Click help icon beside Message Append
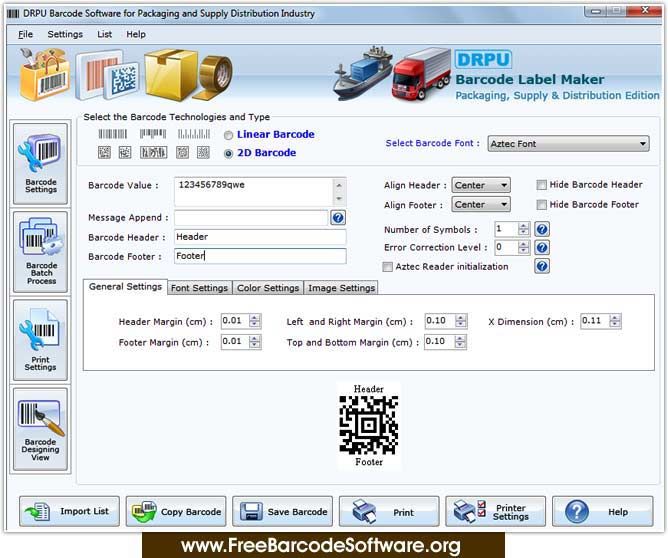The width and height of the screenshot is (668, 558). tap(338, 218)
